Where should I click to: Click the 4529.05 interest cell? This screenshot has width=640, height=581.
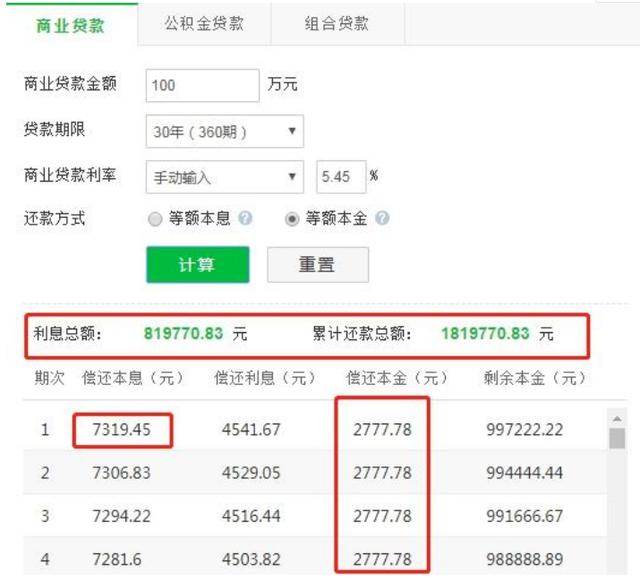pos(251,473)
